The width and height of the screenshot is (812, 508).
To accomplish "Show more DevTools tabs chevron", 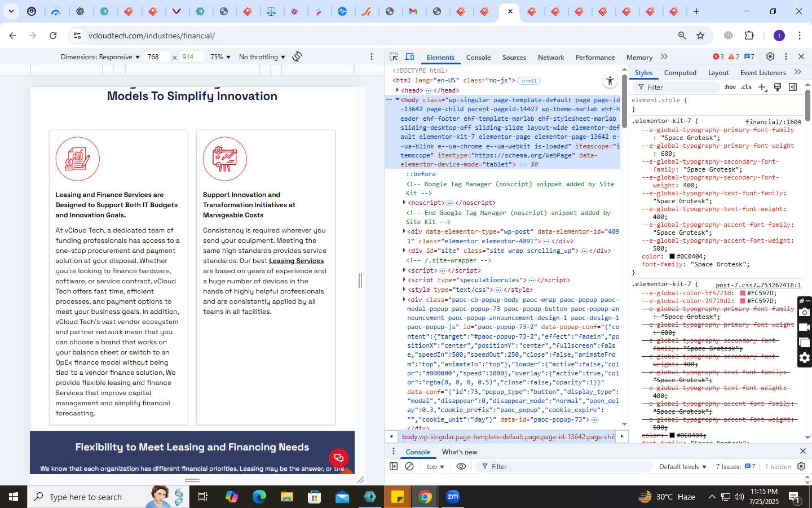I will [x=664, y=57].
